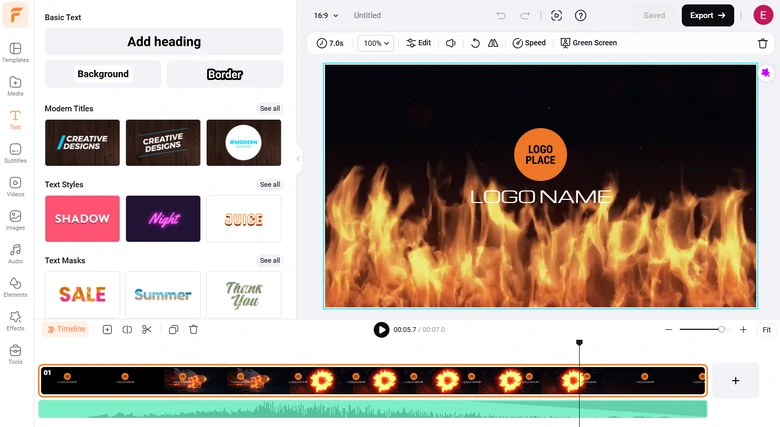Open the Subtitles sidebar panel
This screenshot has height=427, width=780.
pos(15,153)
